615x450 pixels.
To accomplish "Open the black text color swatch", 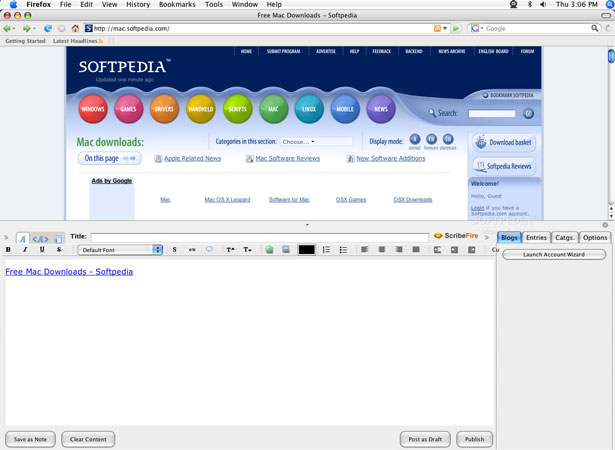I will (x=306, y=250).
